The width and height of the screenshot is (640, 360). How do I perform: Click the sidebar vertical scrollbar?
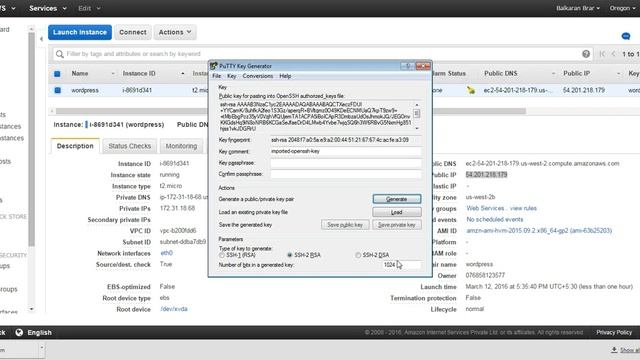31,139
